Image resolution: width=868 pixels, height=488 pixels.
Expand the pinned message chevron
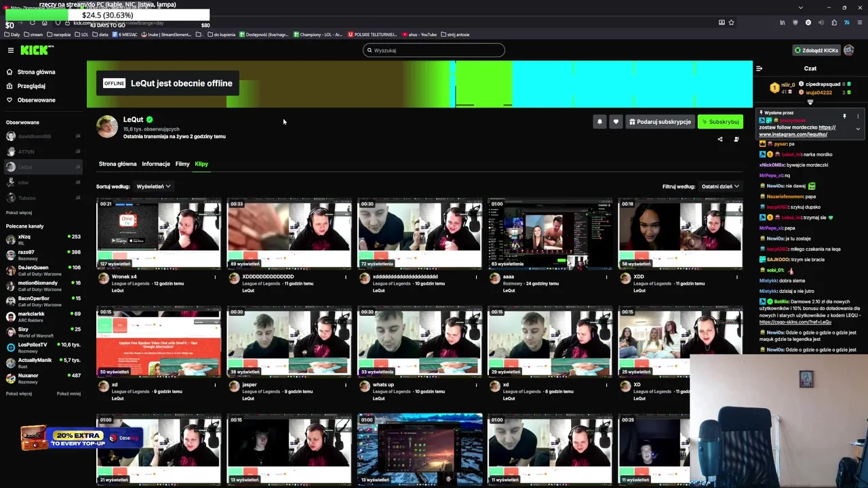click(858, 129)
